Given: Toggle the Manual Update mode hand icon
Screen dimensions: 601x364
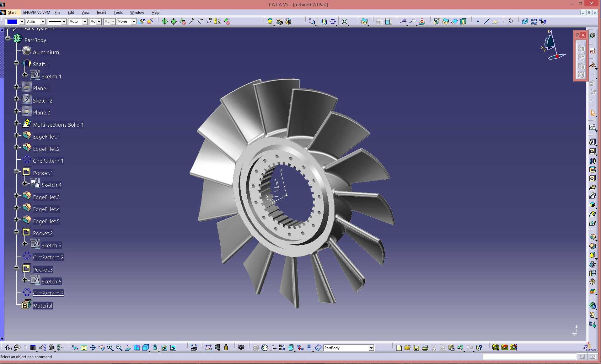Looking at the screenshot, I should (x=265, y=348).
